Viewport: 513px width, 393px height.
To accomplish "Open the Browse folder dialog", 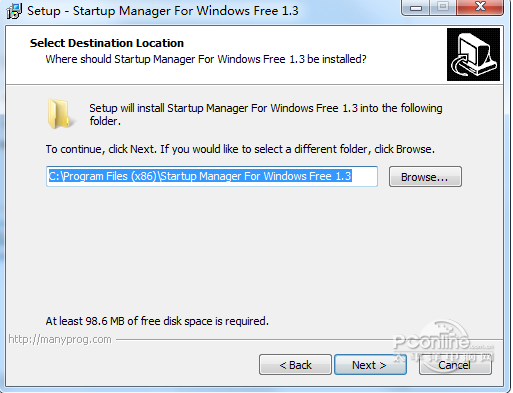I will coord(425,177).
